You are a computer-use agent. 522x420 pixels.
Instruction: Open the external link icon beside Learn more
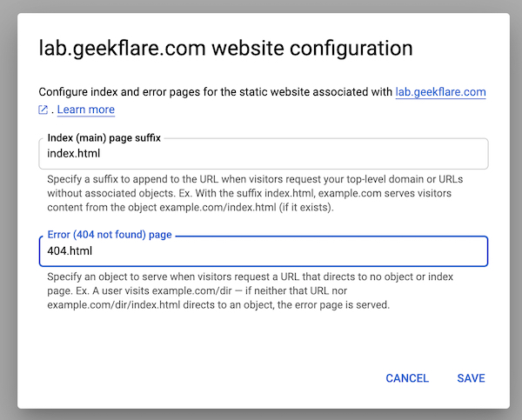[x=43, y=110]
